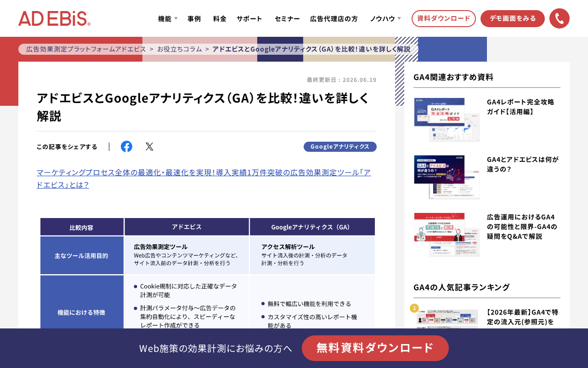The width and height of the screenshot is (588, 368).
Task: Open GA4レポート完全攻略ガイド【活用編】 title link
Action: [x=520, y=106]
